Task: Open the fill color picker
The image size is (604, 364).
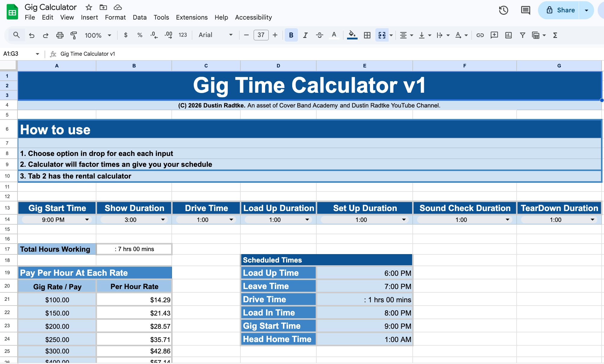Action: [352, 35]
